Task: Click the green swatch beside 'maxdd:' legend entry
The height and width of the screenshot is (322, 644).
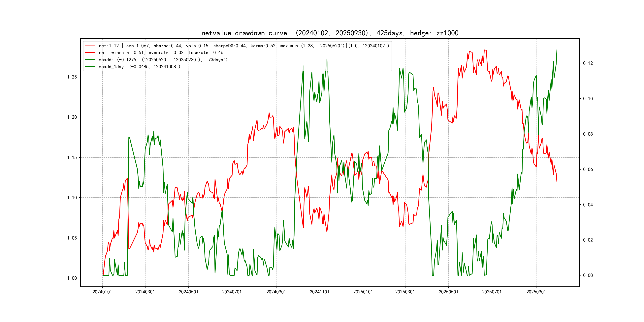Action: (x=90, y=59)
